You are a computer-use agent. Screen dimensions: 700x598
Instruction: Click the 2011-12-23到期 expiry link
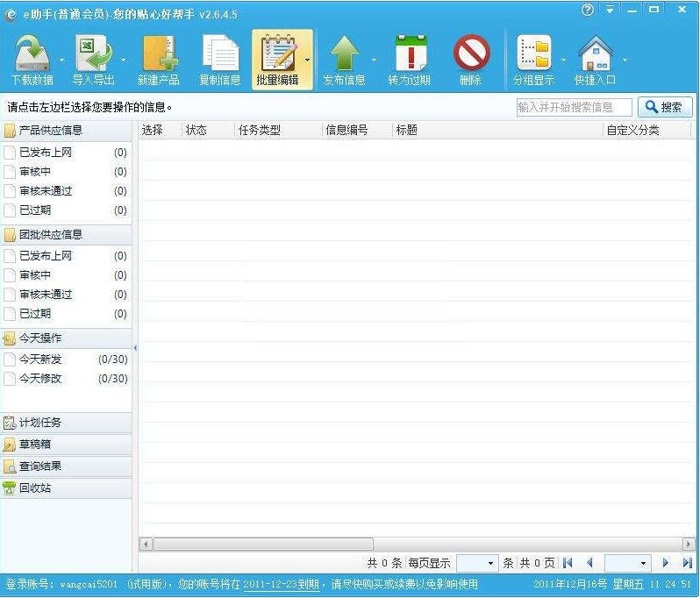point(281,584)
